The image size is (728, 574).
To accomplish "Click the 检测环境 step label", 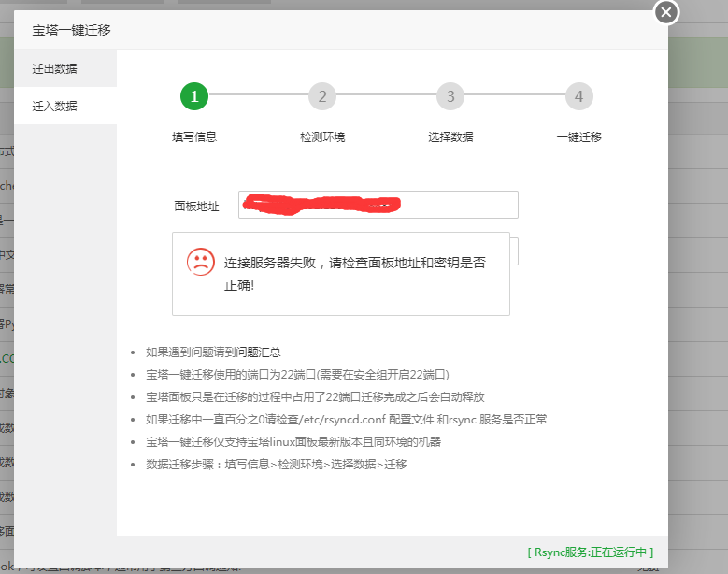I will (322, 137).
